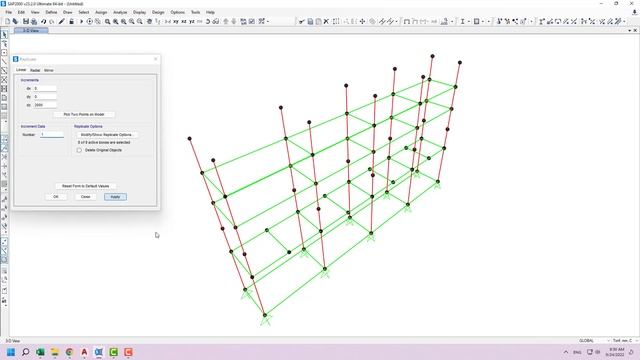The height and width of the screenshot is (360, 640).
Task: Click the Pan hand icon
Action: pos(149,21)
